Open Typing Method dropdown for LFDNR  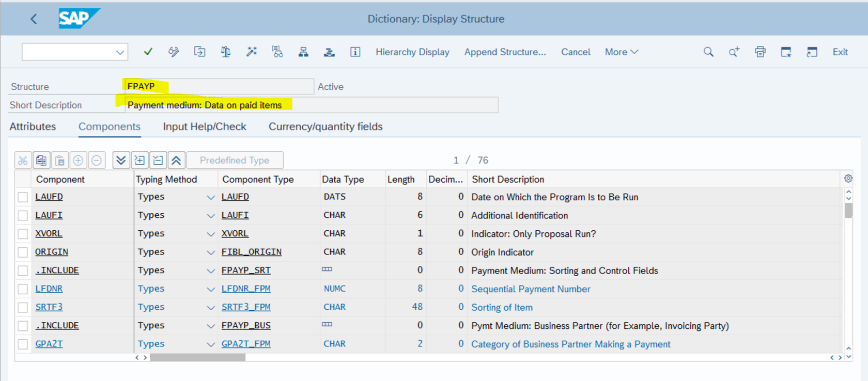tap(210, 289)
